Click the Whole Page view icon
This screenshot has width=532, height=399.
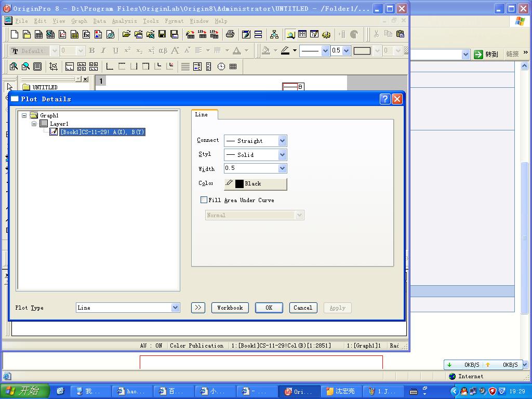coord(37,66)
